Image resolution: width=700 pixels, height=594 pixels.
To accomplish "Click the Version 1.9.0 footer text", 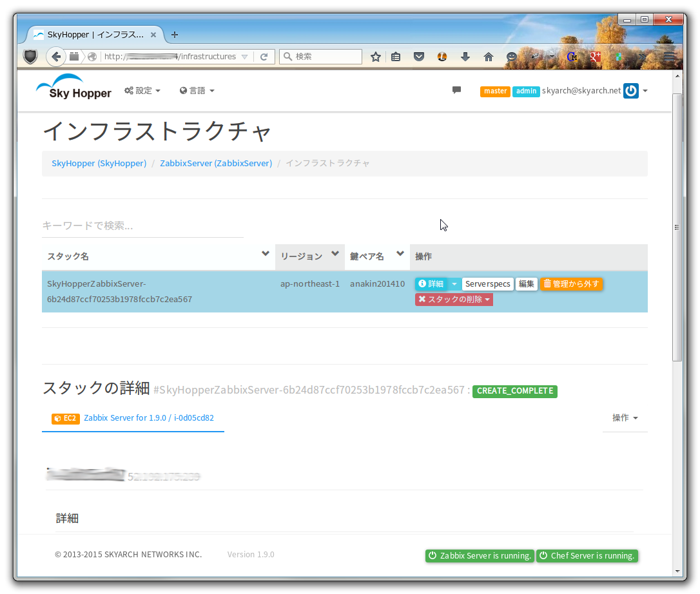I will click(251, 554).
